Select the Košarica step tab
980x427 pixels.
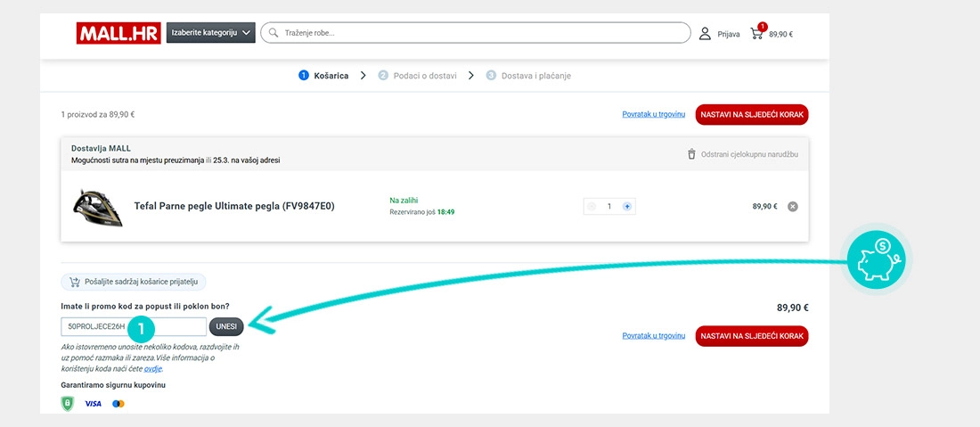point(324,76)
